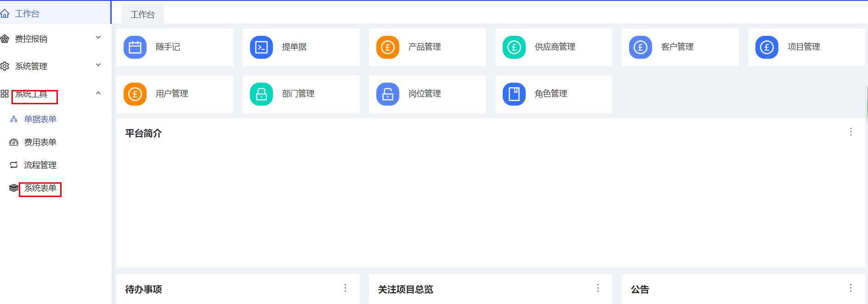Click the 提单据 terminal icon
The height and width of the screenshot is (304, 868).
pos(261,47)
